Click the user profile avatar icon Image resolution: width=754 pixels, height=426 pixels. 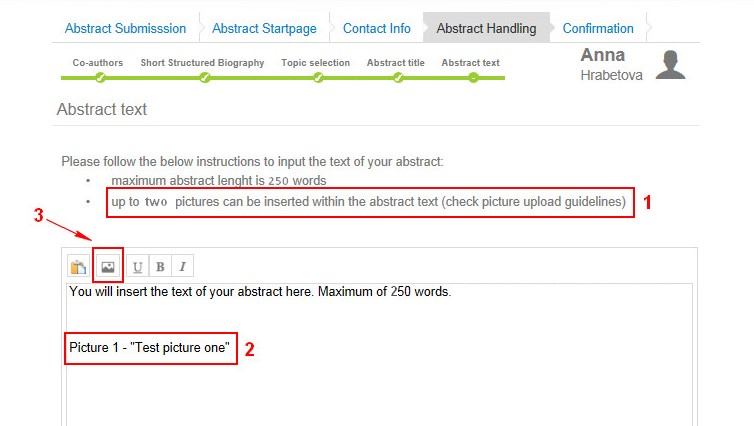click(x=670, y=64)
